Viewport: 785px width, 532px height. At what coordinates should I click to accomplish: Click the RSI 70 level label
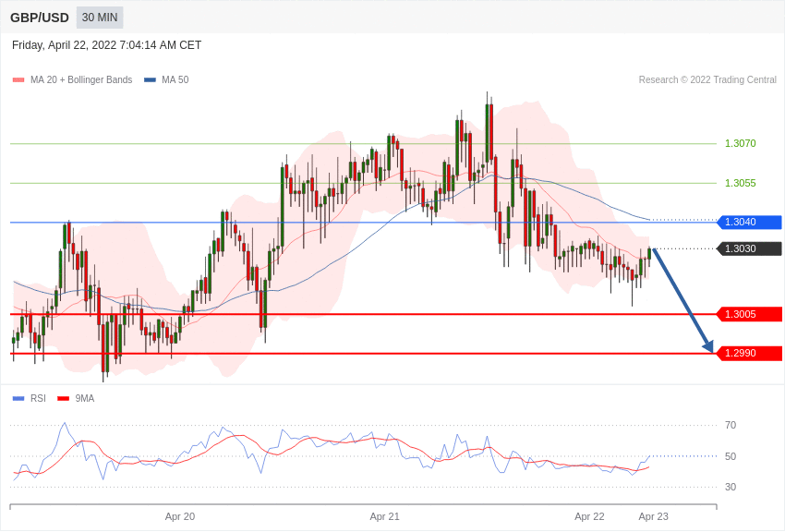pos(731,426)
